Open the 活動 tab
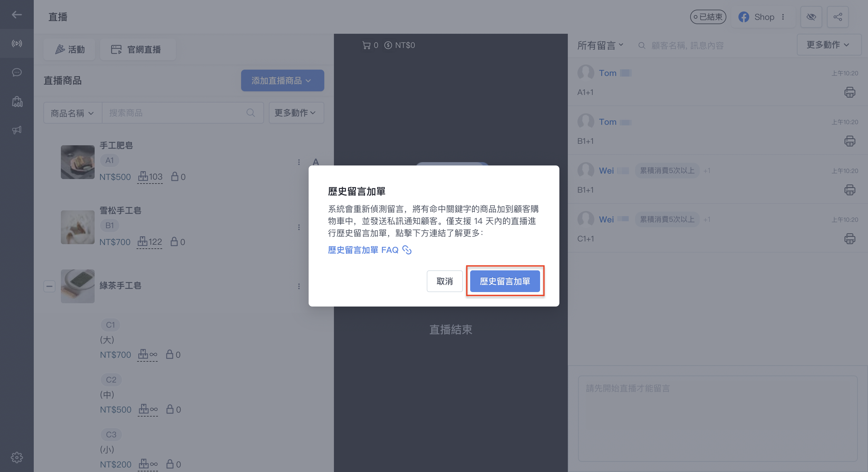The width and height of the screenshot is (868, 472). [x=69, y=49]
